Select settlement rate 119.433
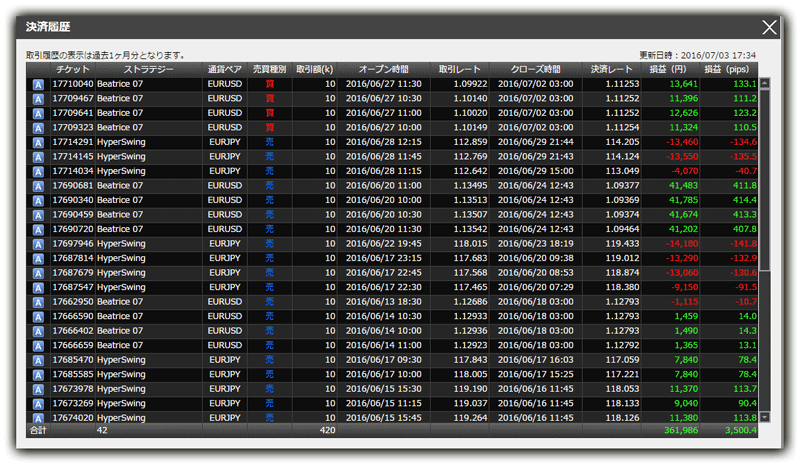 tap(622, 243)
